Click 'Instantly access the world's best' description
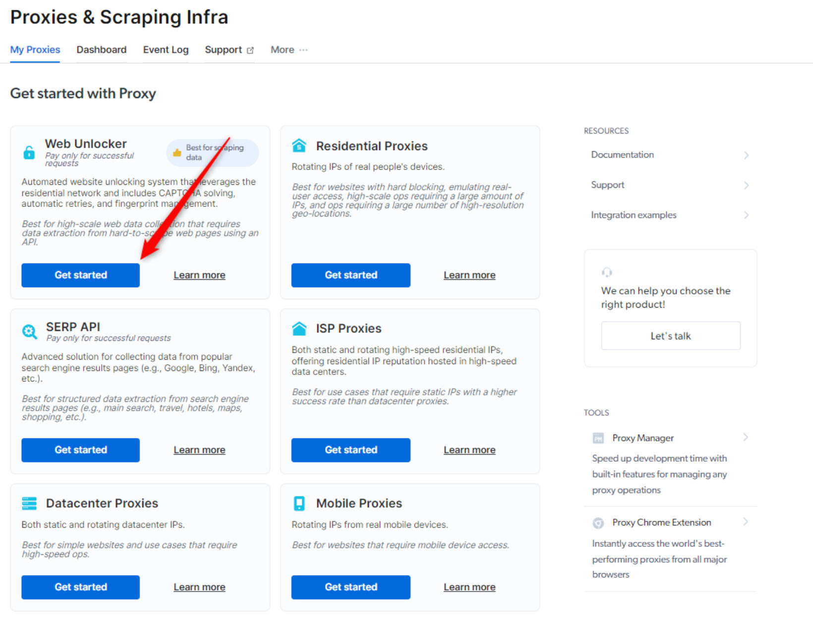This screenshot has height=644, width=813. click(659, 559)
